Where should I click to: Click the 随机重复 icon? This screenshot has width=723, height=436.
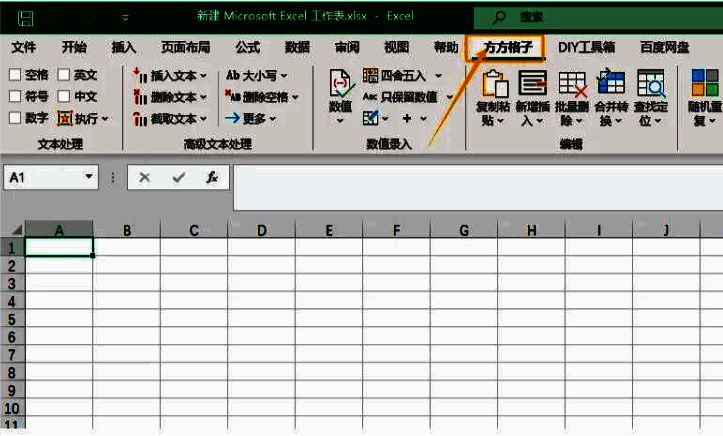704,84
